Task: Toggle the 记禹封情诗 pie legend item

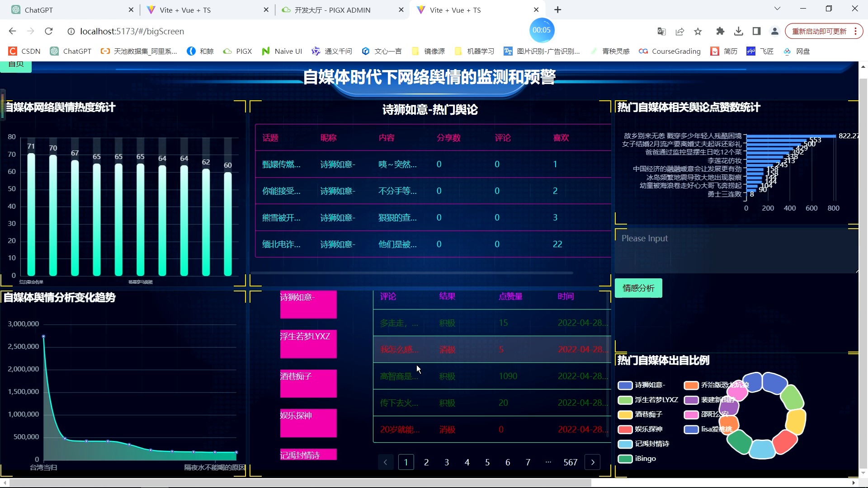Action: (644, 444)
